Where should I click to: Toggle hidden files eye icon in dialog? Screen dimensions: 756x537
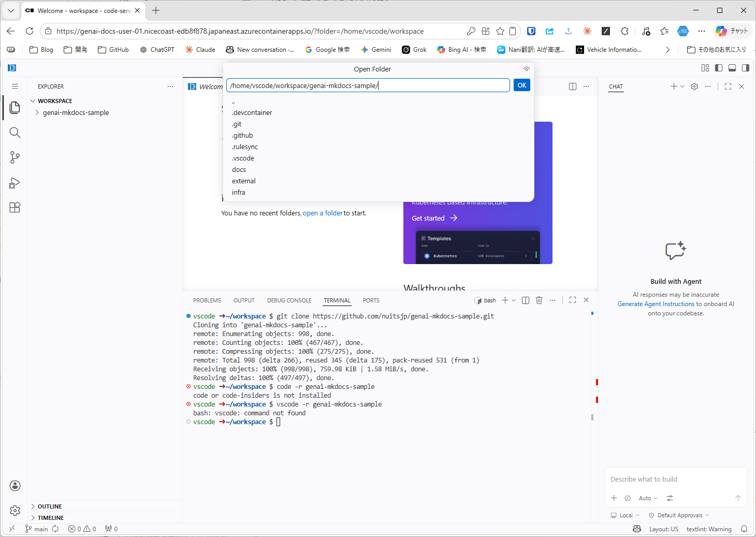526,69
